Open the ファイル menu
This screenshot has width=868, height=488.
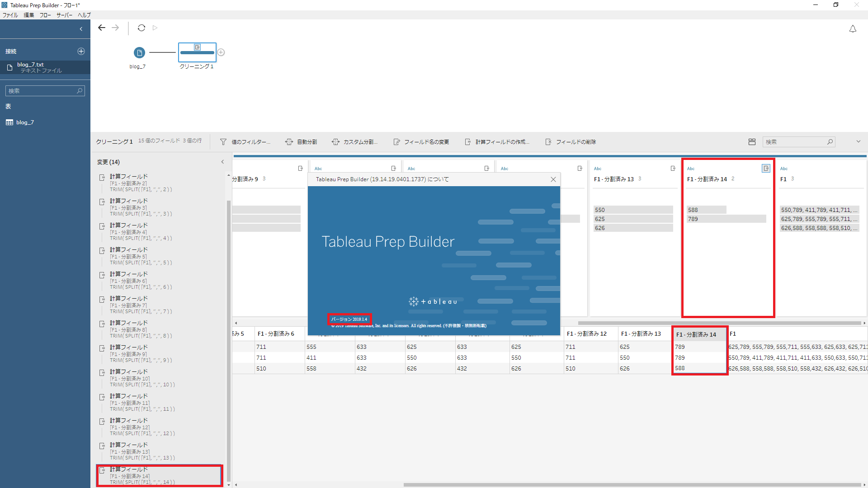click(x=10, y=15)
